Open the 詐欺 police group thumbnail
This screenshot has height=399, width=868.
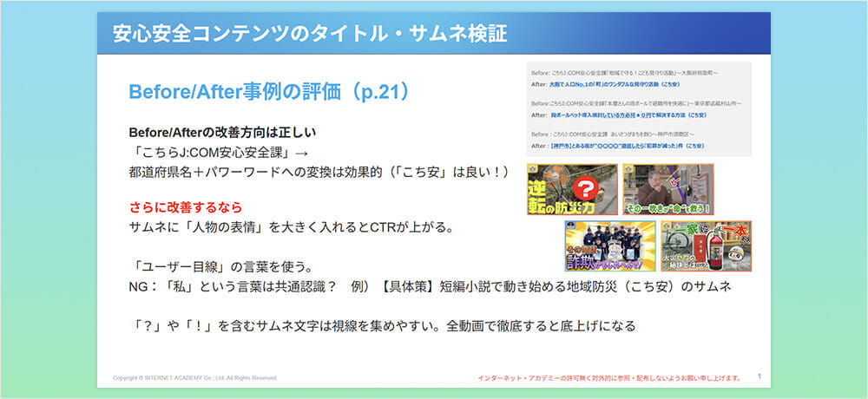610,246
